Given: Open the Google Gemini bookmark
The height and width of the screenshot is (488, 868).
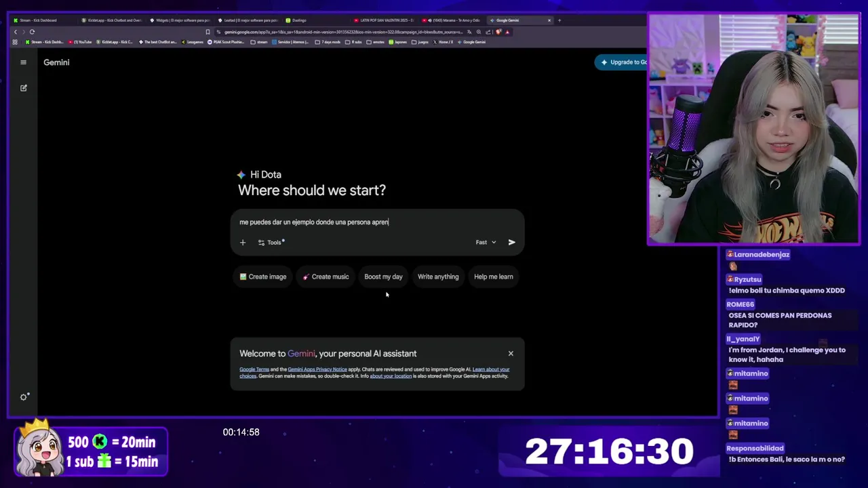Looking at the screenshot, I should pyautogui.click(x=471, y=42).
